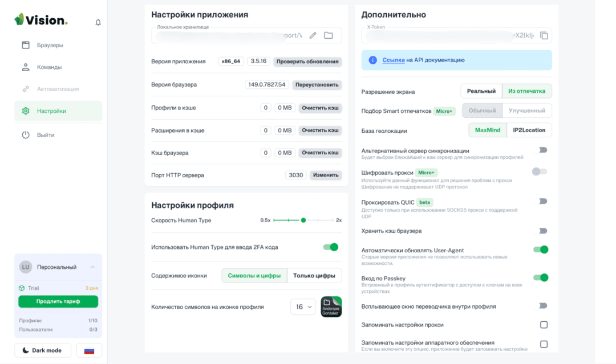Click the LU avatar

pos(26,267)
